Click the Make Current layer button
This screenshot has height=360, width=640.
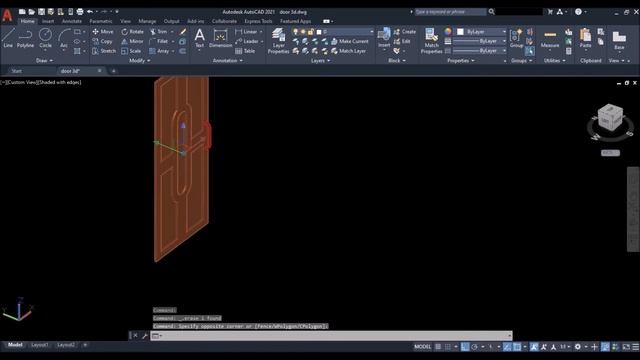click(x=350, y=41)
